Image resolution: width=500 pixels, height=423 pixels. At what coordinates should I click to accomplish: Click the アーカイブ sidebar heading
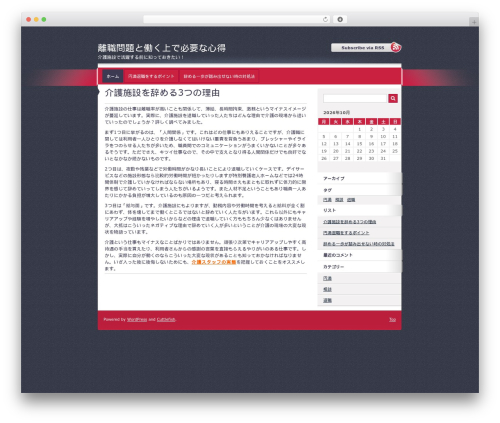point(334,179)
